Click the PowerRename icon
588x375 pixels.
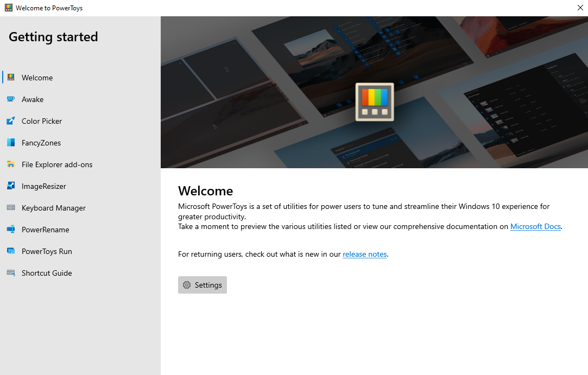coord(11,229)
